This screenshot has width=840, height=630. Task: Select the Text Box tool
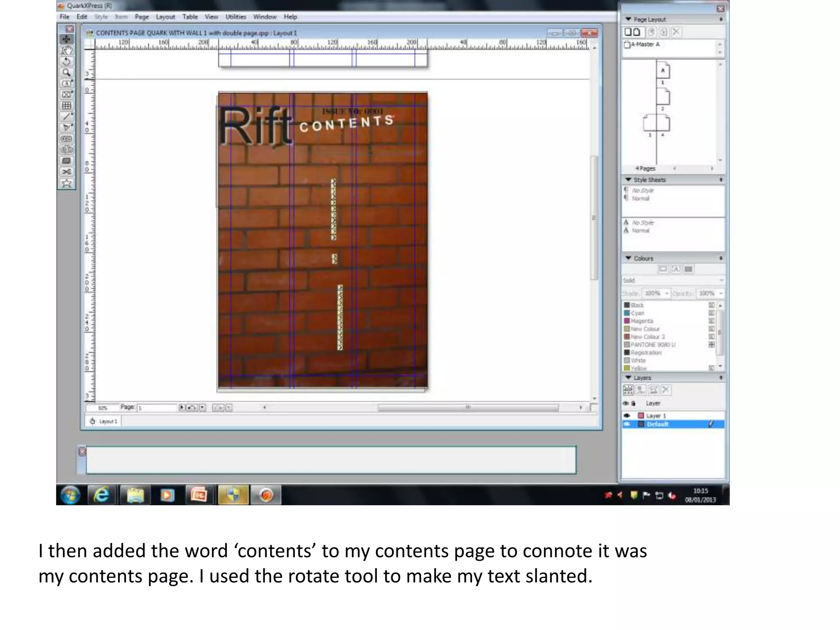pos(66,84)
